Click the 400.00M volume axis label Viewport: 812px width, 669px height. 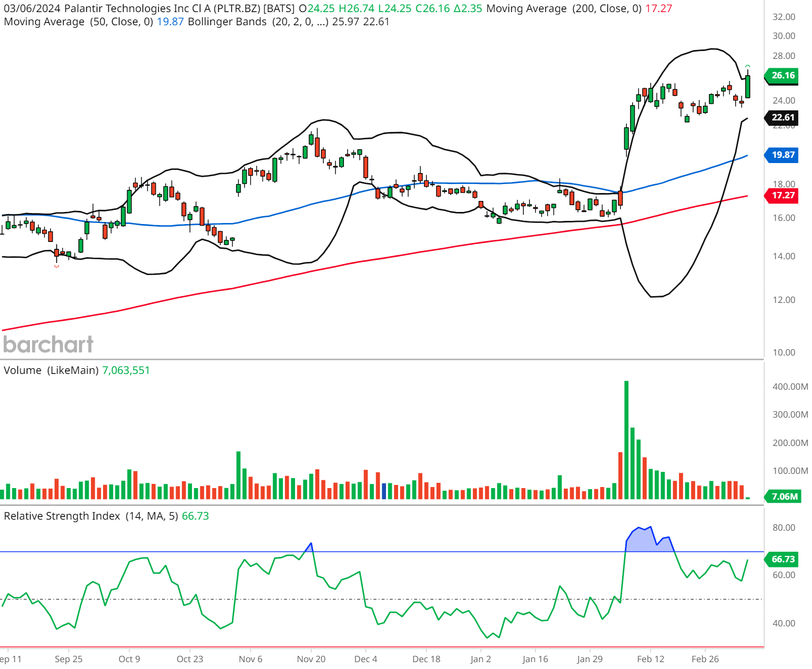click(x=790, y=387)
